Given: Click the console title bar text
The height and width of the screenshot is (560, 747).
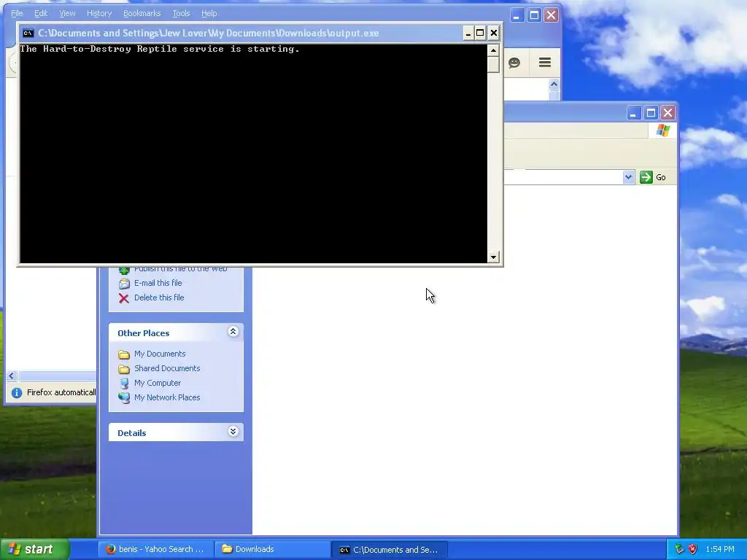Looking at the screenshot, I should (208, 33).
